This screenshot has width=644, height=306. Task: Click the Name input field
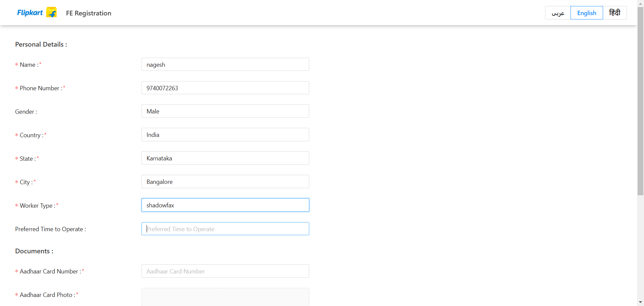point(225,64)
